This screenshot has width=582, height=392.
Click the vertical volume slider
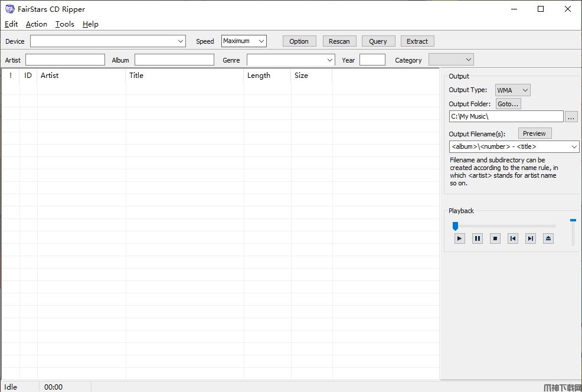click(573, 232)
